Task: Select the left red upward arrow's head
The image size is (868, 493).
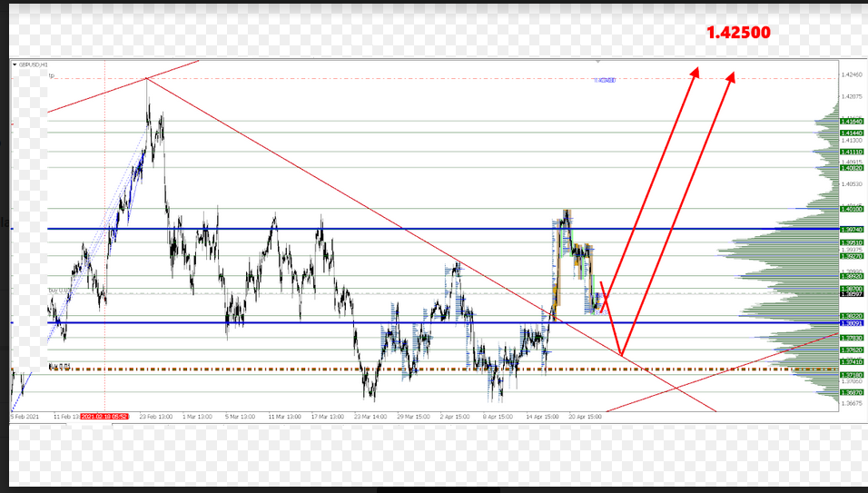Action: [695, 73]
